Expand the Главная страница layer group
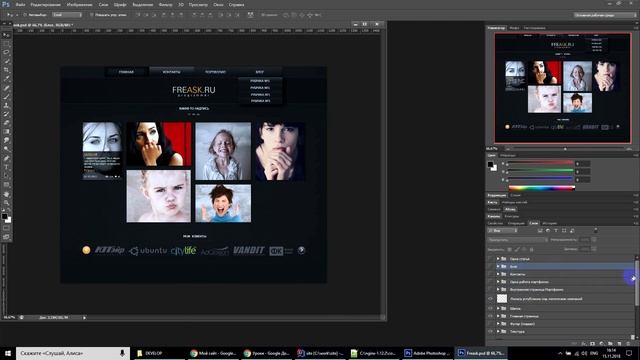 pyautogui.click(x=498, y=316)
